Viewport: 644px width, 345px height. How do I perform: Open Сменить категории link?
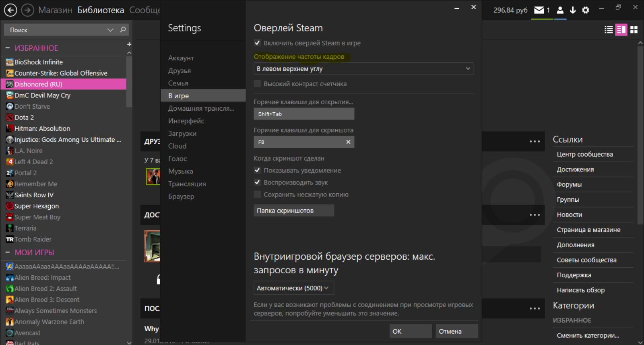[x=588, y=335]
